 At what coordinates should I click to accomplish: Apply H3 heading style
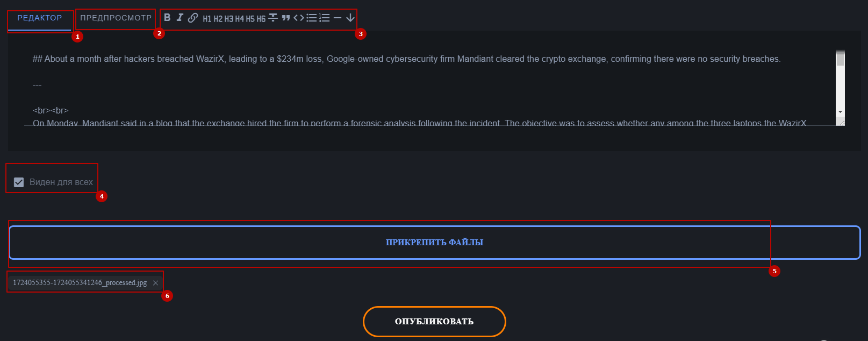[x=229, y=19]
